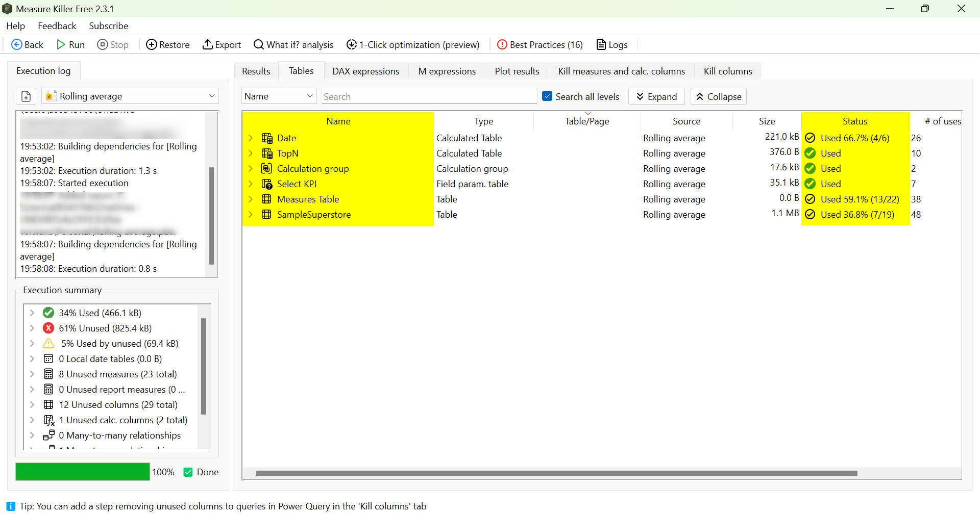Image resolution: width=980 pixels, height=514 pixels.
Task: Click the Restore toolbar icon
Action: pyautogui.click(x=152, y=45)
